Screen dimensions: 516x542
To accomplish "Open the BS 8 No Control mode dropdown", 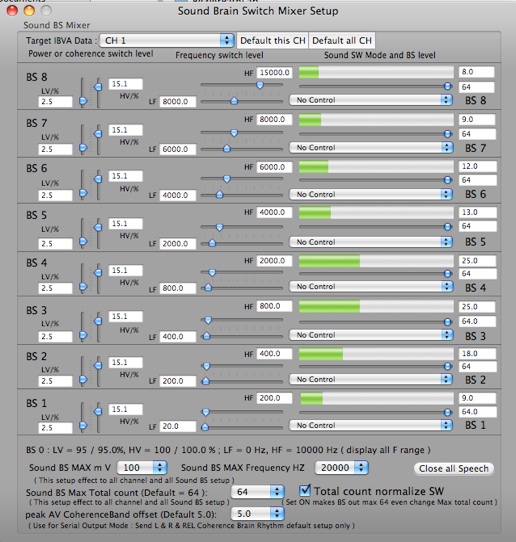I will pyautogui.click(x=371, y=100).
